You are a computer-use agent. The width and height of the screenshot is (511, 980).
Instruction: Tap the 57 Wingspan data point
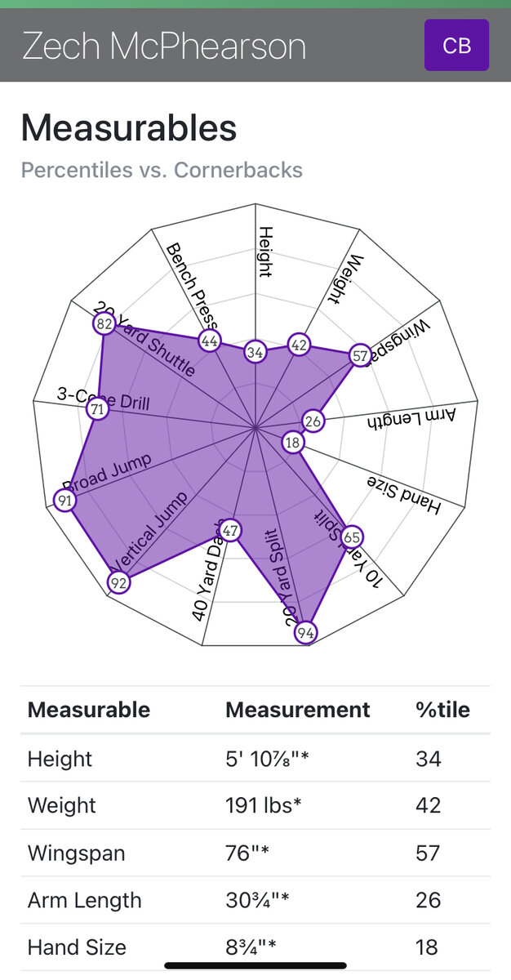click(360, 355)
